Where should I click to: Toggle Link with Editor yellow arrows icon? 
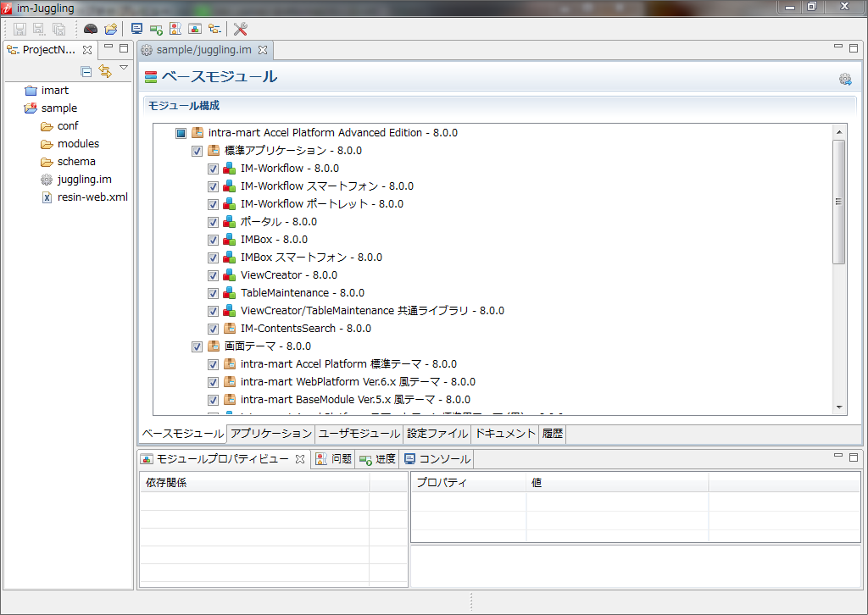coord(104,71)
